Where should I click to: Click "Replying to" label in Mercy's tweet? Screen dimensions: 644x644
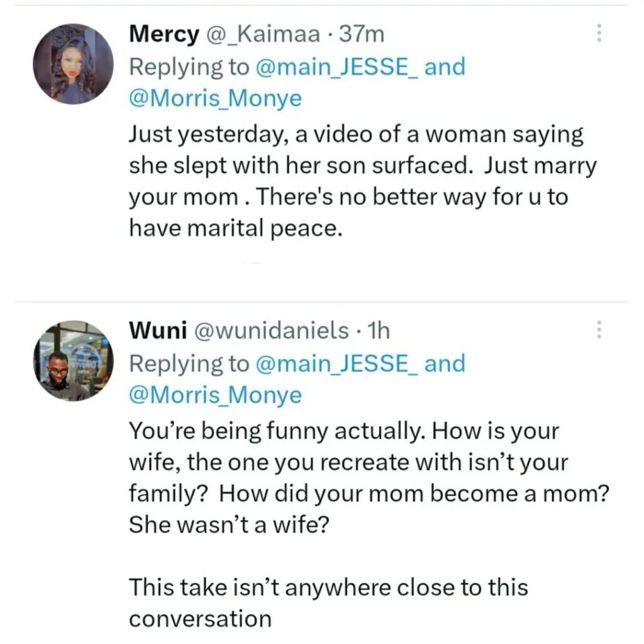click(x=189, y=67)
